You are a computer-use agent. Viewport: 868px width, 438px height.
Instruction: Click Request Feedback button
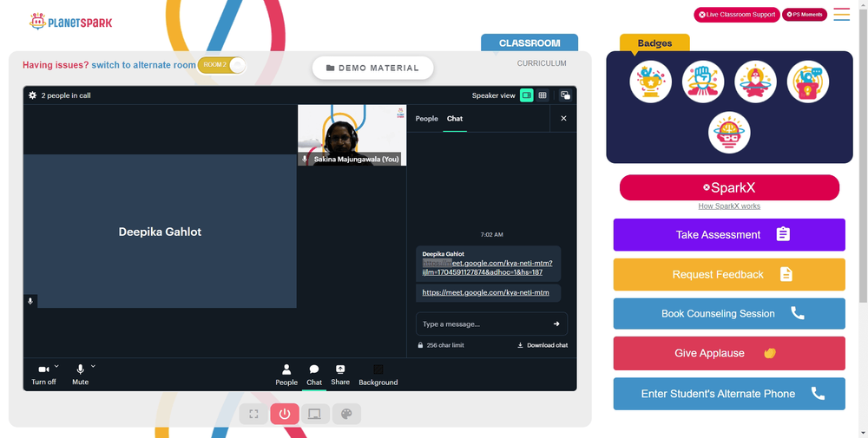[x=729, y=274]
